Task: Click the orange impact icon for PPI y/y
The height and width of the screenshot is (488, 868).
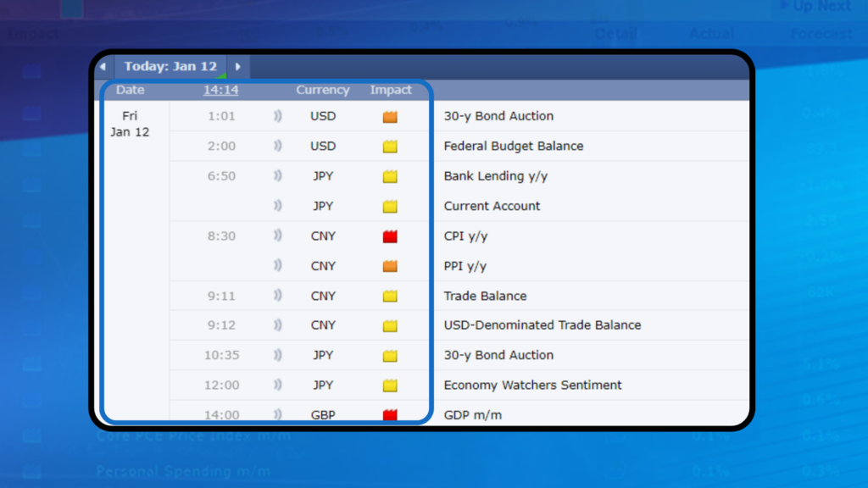Action: 390,266
